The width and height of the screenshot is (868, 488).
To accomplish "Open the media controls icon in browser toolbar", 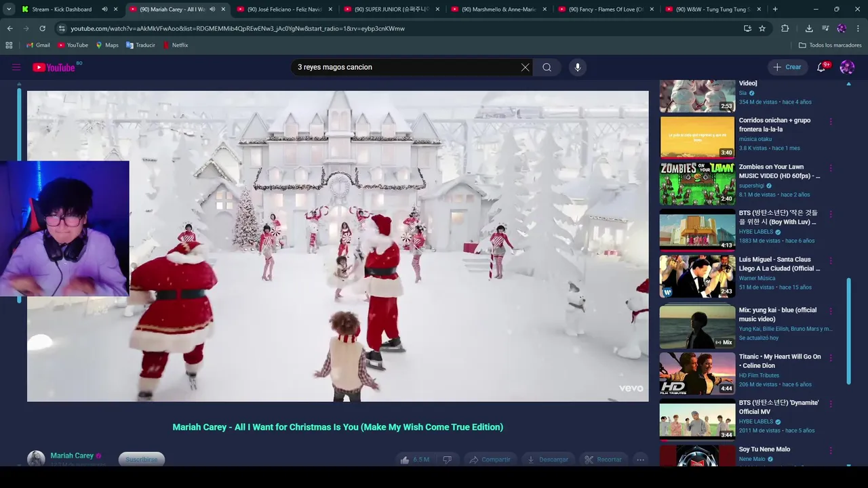I will [825, 28].
